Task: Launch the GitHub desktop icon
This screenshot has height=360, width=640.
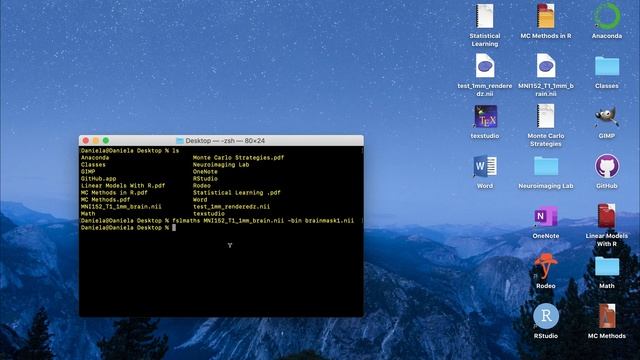Action: pos(607,166)
